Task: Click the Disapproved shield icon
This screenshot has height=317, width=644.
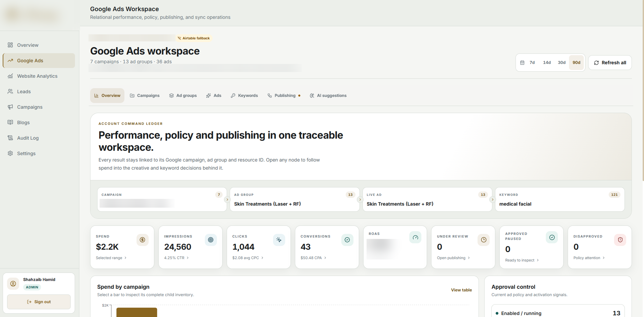Action: (x=620, y=240)
